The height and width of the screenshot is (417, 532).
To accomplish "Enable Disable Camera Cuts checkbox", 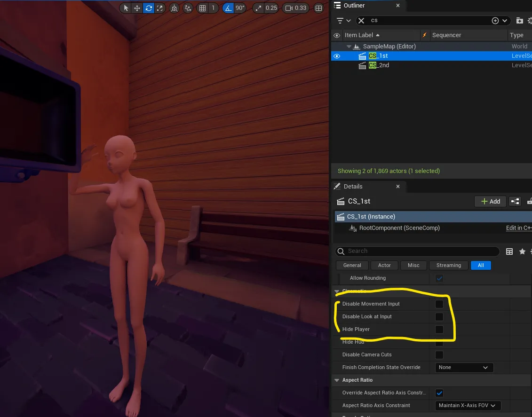I will click(439, 355).
